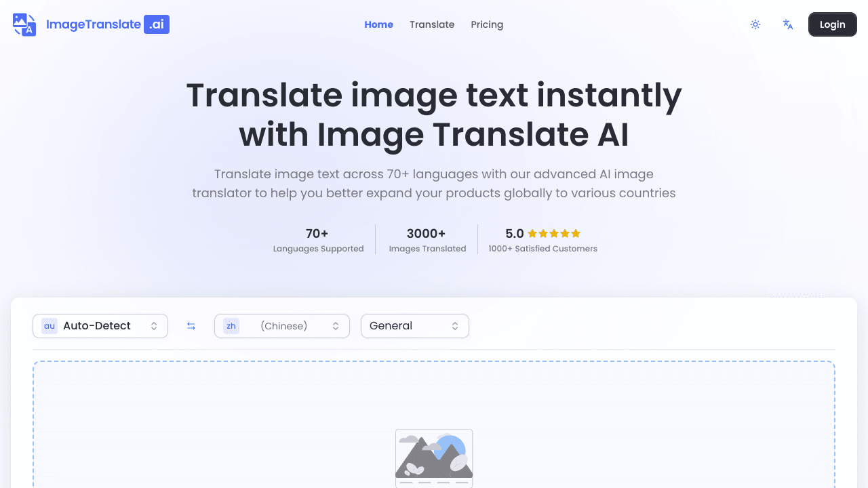Open the Chinese target language dropdown
The width and height of the screenshot is (868, 488).
(x=282, y=326)
